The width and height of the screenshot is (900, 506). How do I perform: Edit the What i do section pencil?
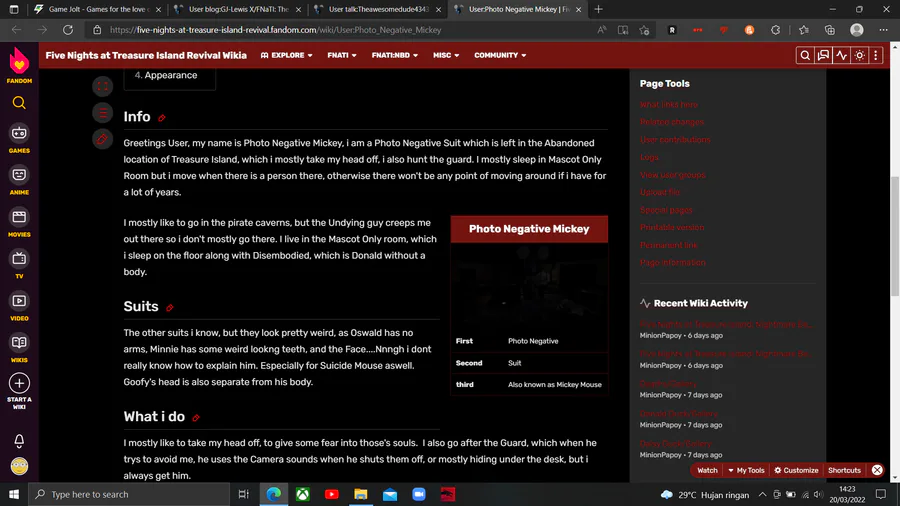tap(196, 418)
